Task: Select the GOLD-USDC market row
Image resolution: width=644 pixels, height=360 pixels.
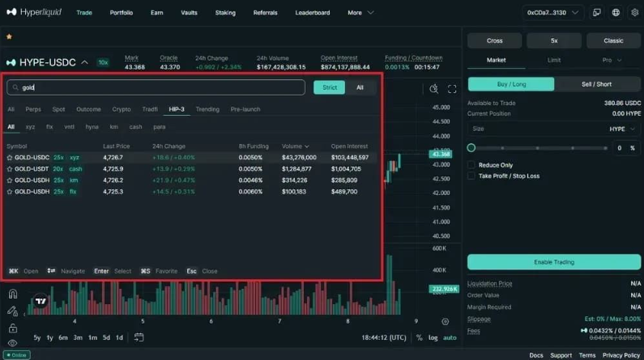Action: coord(190,158)
